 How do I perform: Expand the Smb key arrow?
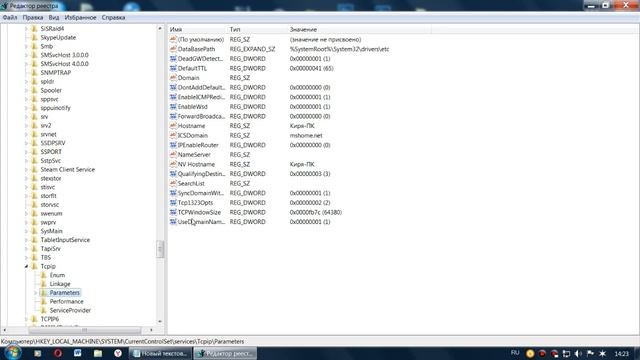click(x=27, y=47)
